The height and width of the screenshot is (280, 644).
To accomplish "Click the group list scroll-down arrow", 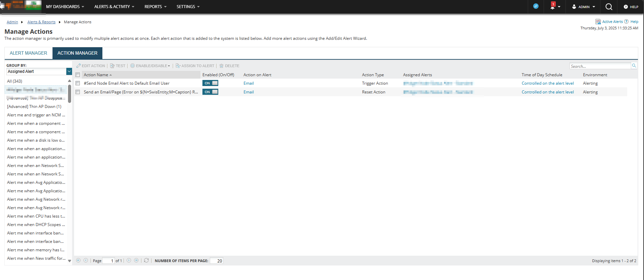I will pyautogui.click(x=70, y=261).
